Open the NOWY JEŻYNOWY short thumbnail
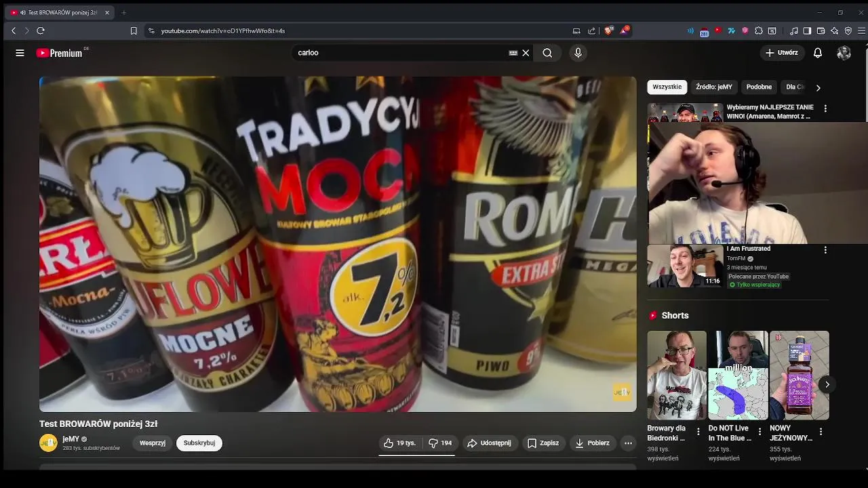This screenshot has width=868, height=488. point(800,375)
